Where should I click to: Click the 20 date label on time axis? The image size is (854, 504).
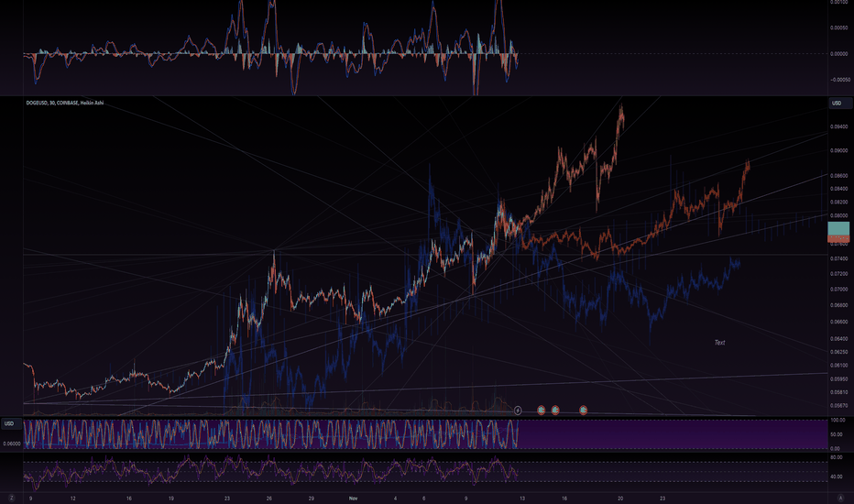(x=620, y=498)
